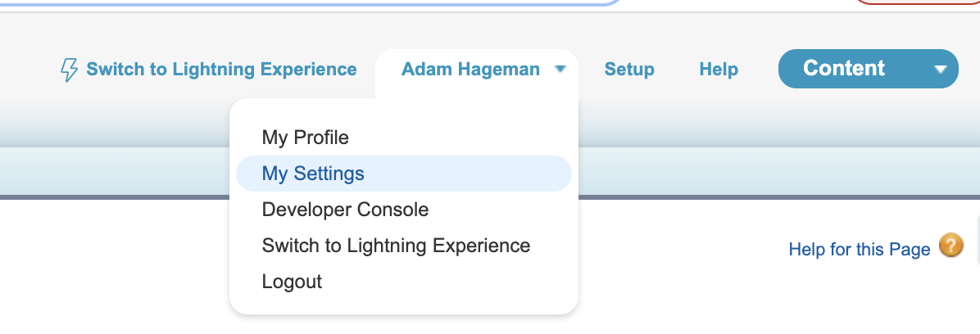Click the Setup link in header
This screenshot has height=334, width=980.
(629, 70)
